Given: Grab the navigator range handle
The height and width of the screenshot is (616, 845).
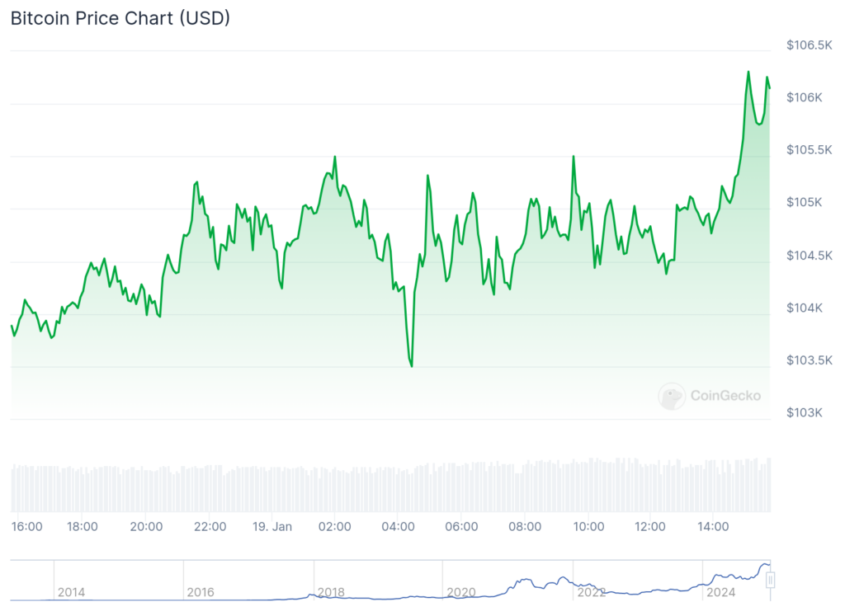Looking at the screenshot, I should [771, 580].
